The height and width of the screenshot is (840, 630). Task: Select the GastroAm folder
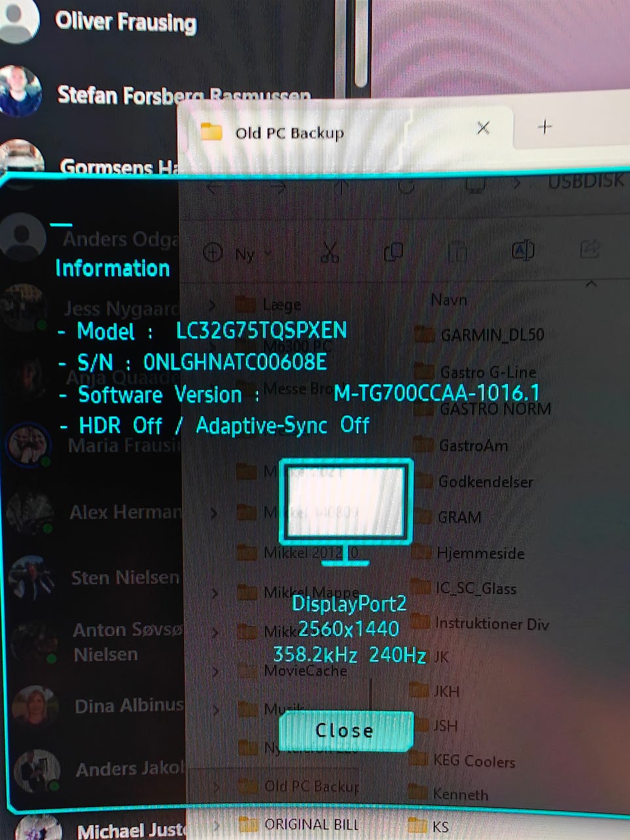point(472,446)
